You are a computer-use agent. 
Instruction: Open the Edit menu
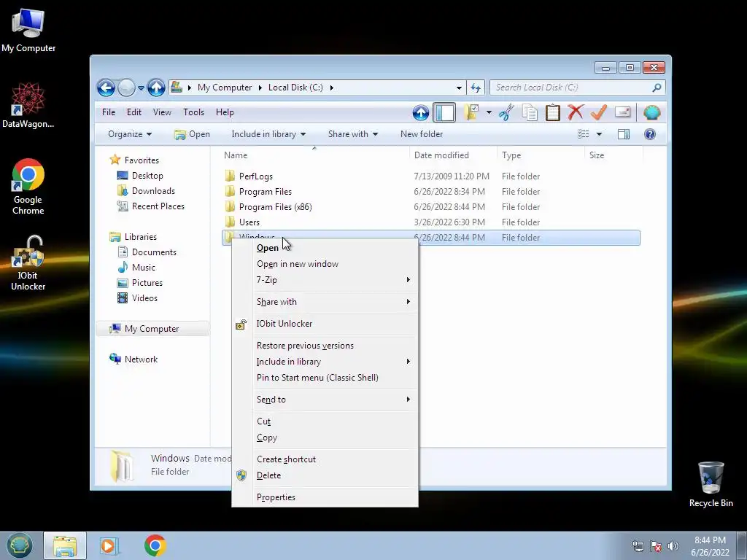134,112
